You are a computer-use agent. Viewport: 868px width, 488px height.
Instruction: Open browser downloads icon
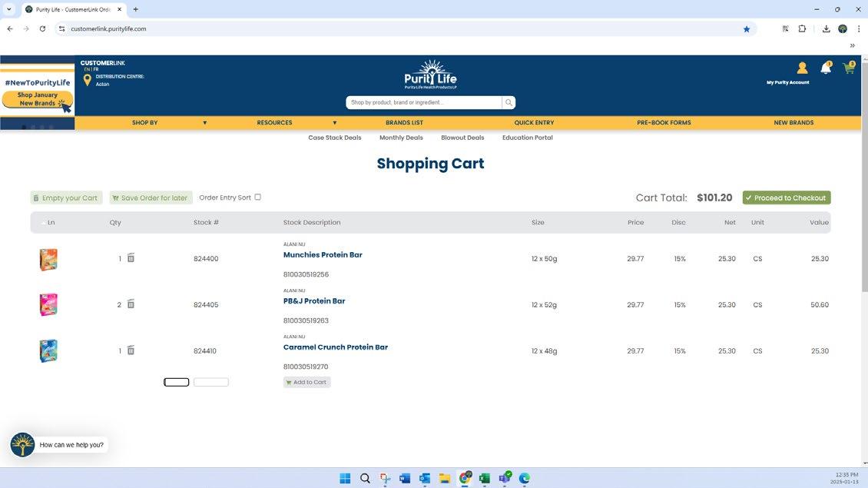tap(826, 28)
